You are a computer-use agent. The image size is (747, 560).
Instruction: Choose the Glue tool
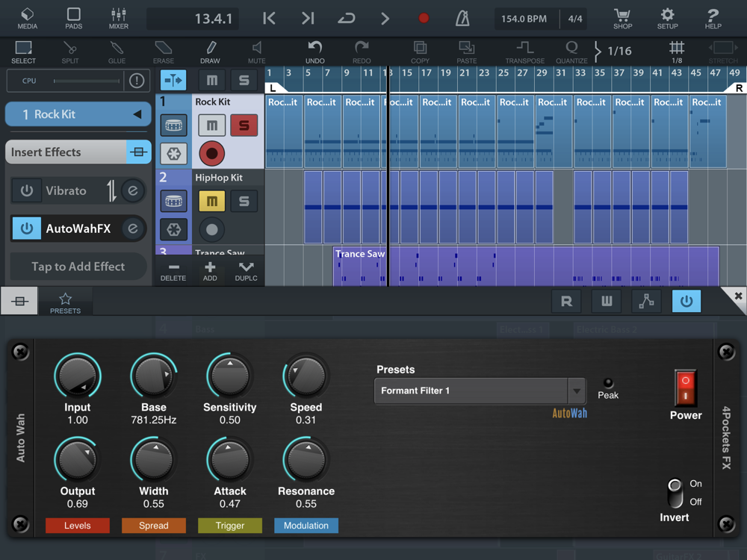(117, 52)
